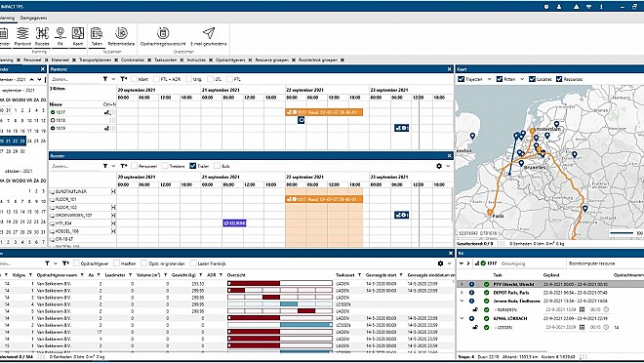Select date 22 in September calendar
The height and width of the screenshot is (363, 644).
point(16,141)
